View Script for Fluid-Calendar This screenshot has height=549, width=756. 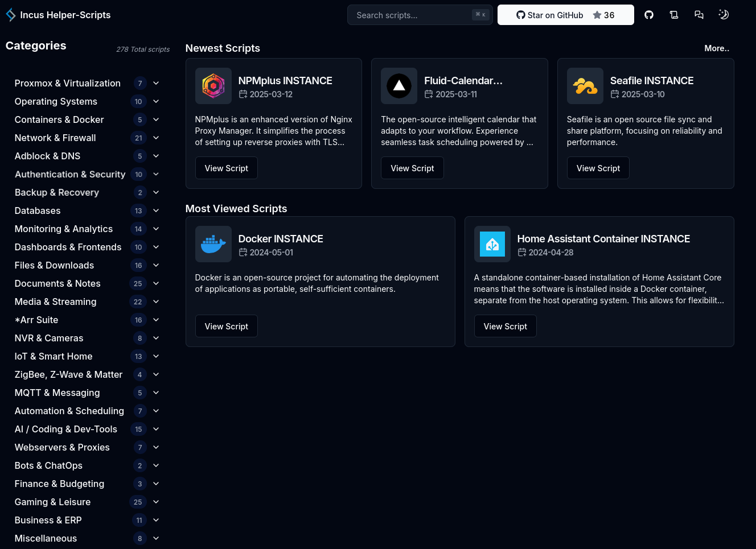[412, 168]
